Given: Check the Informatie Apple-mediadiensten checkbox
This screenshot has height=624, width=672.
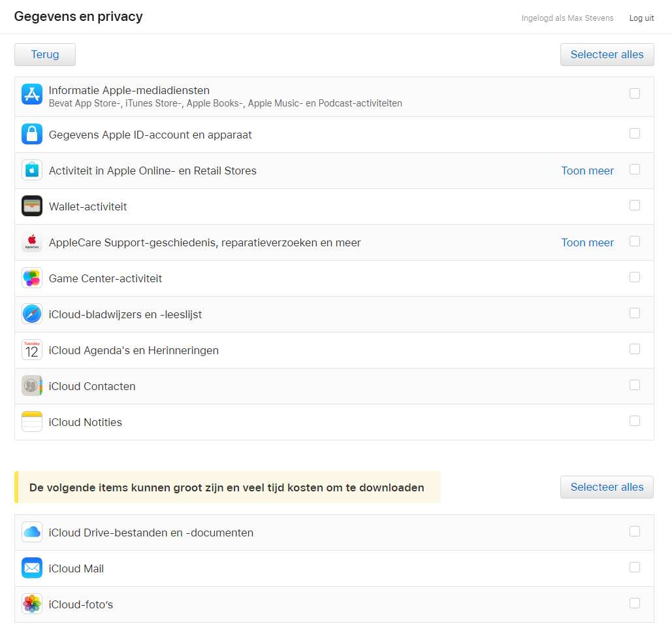Looking at the screenshot, I should [x=634, y=93].
